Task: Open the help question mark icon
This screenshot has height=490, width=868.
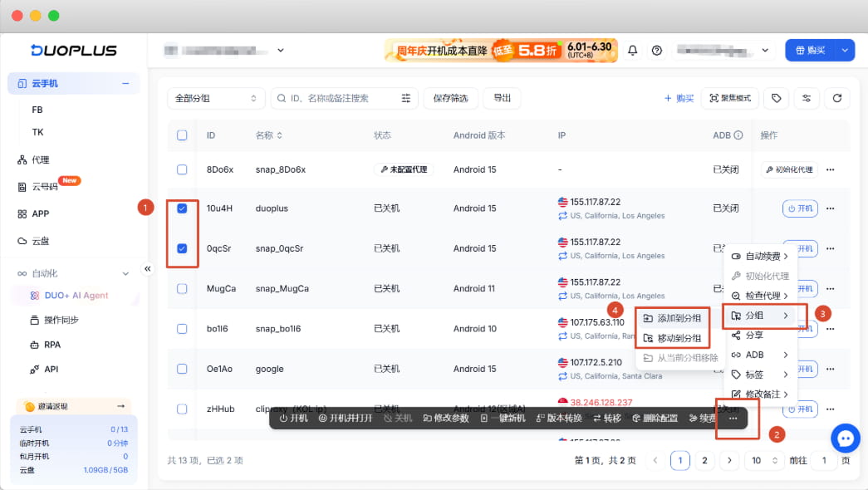Action: coord(656,51)
